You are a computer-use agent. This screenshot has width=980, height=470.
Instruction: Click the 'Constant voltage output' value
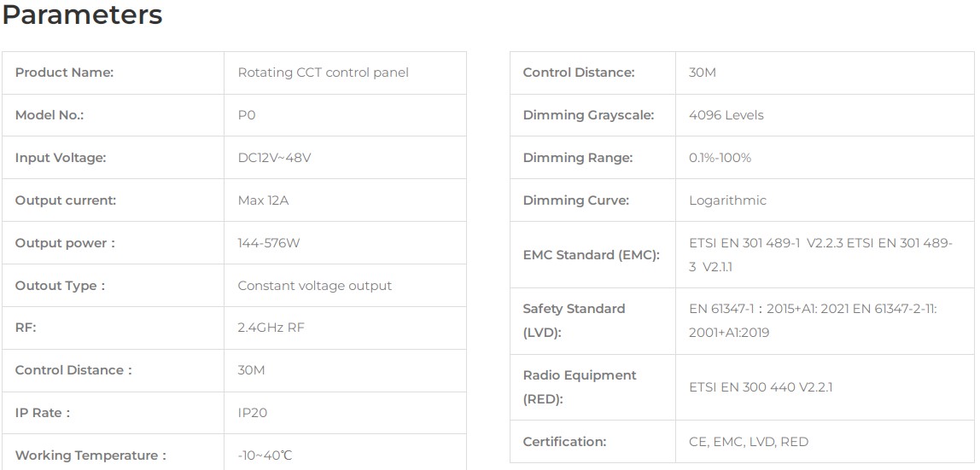coord(314,286)
